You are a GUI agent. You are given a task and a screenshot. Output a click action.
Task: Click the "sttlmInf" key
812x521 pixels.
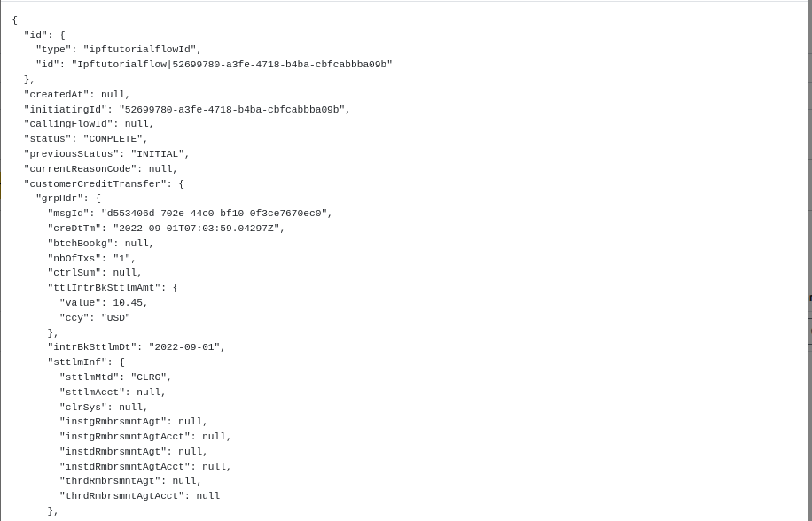[77, 362]
